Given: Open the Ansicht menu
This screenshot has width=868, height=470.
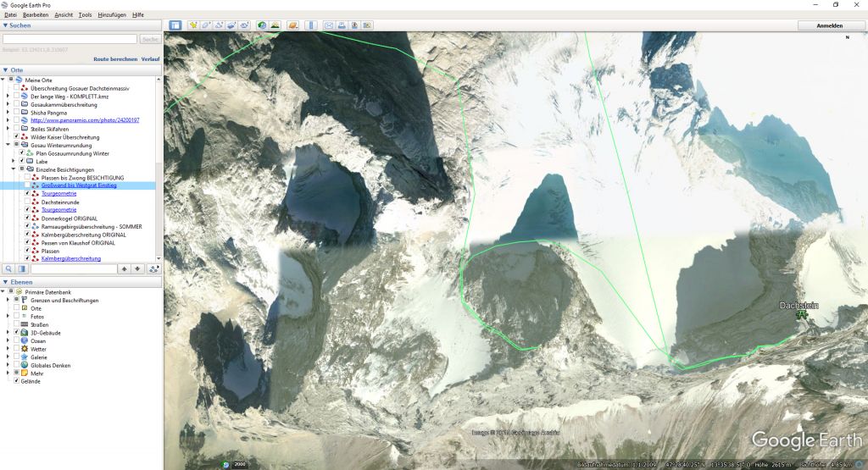Looking at the screenshot, I should coord(64,15).
